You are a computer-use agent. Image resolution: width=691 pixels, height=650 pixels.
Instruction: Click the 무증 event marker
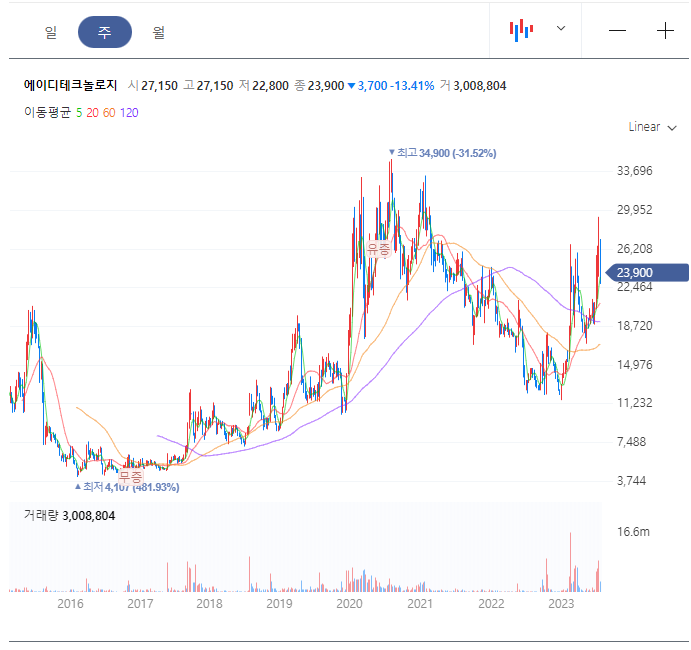[131, 476]
